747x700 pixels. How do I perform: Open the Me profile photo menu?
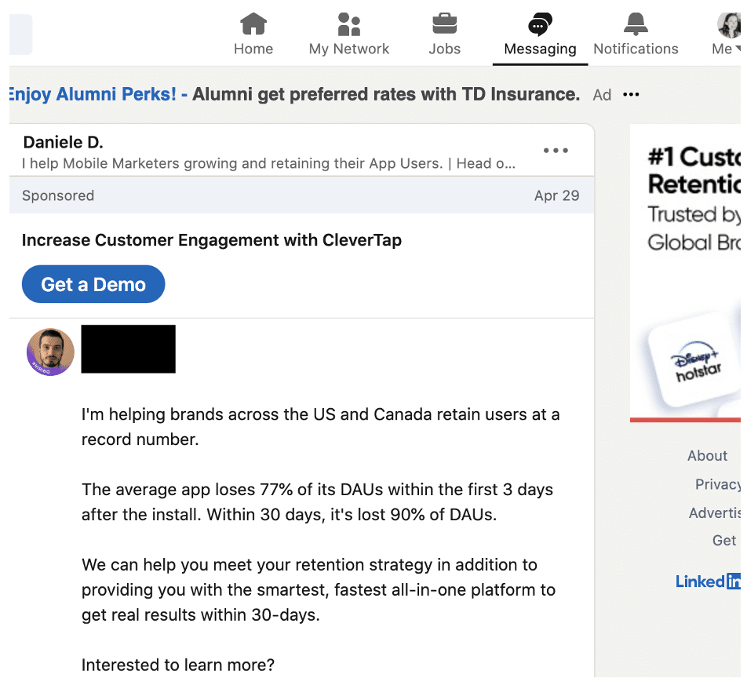point(729,25)
